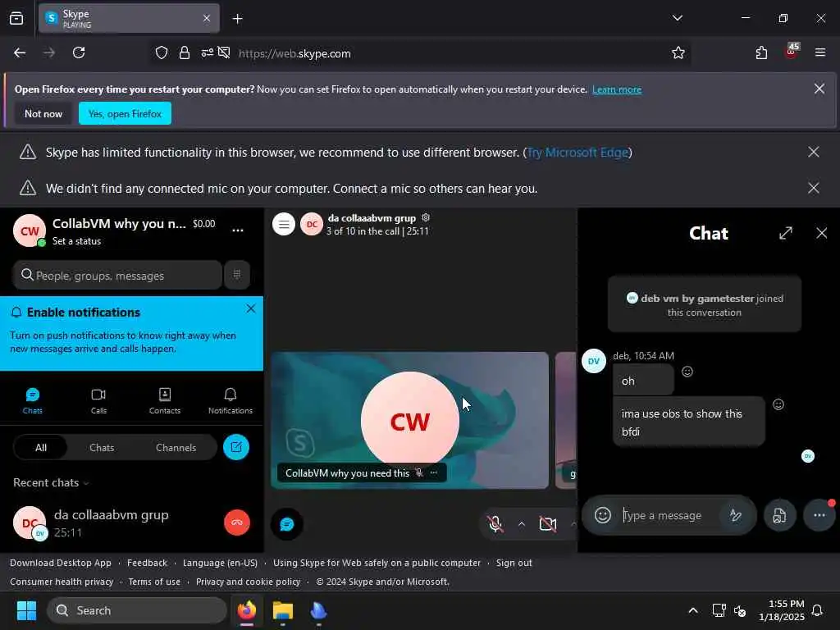Click the extension icon with 45 badge

coord(792,52)
